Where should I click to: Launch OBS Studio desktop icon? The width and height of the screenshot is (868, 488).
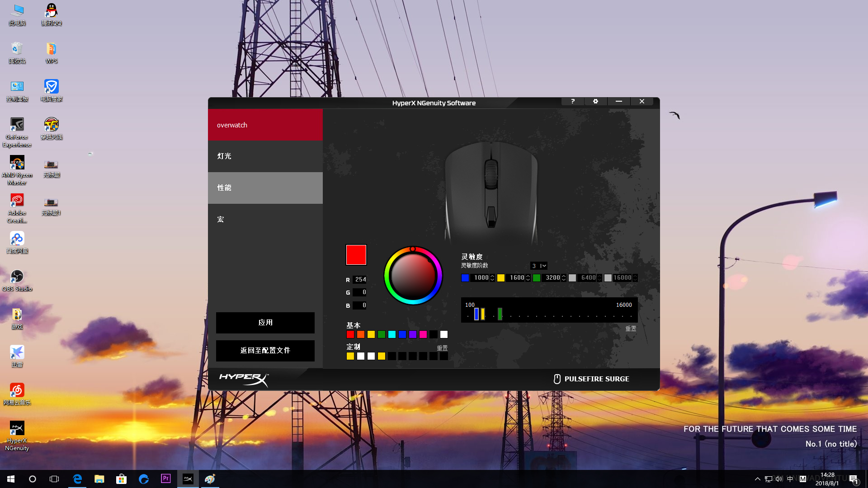[17, 277]
